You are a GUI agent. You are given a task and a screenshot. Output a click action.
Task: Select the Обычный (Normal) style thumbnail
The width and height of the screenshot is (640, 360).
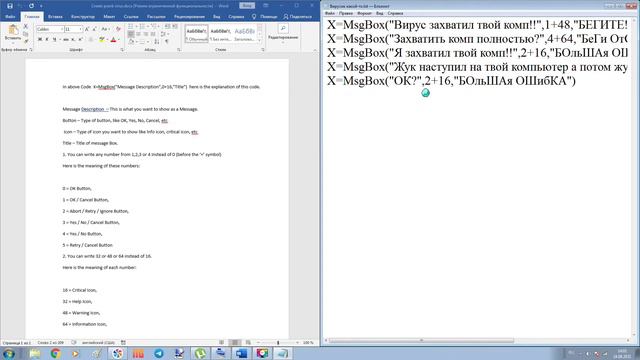pyautogui.click(x=196, y=33)
